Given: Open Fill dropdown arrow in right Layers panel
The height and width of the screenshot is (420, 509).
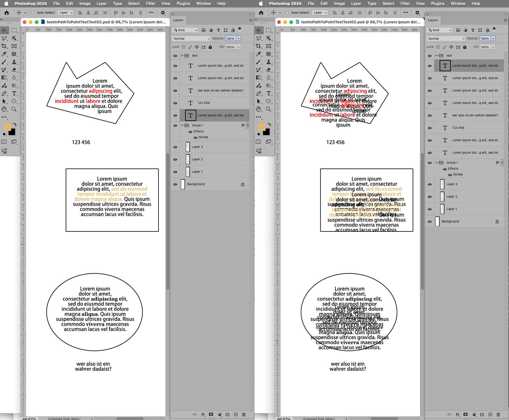Looking at the screenshot, I should click(x=493, y=47).
